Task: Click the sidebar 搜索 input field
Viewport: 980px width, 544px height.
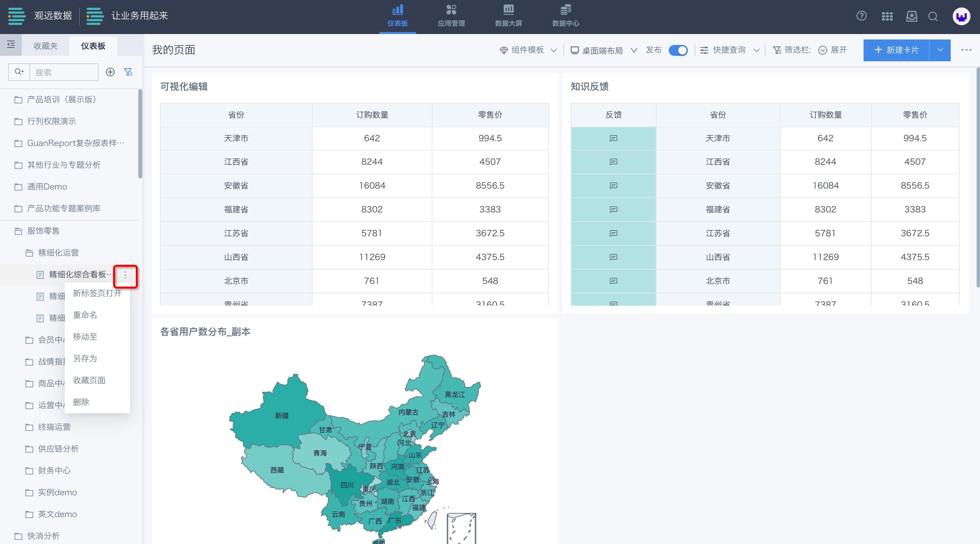Action: (x=64, y=72)
